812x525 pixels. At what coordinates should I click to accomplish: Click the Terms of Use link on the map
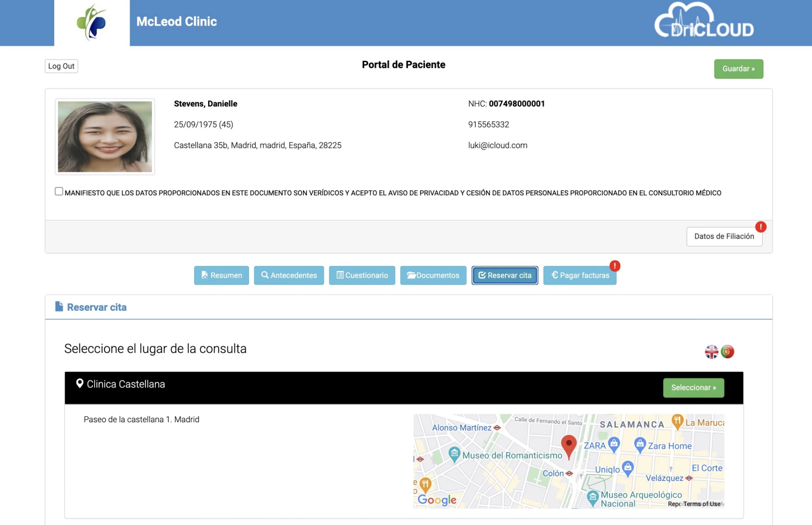click(x=702, y=504)
